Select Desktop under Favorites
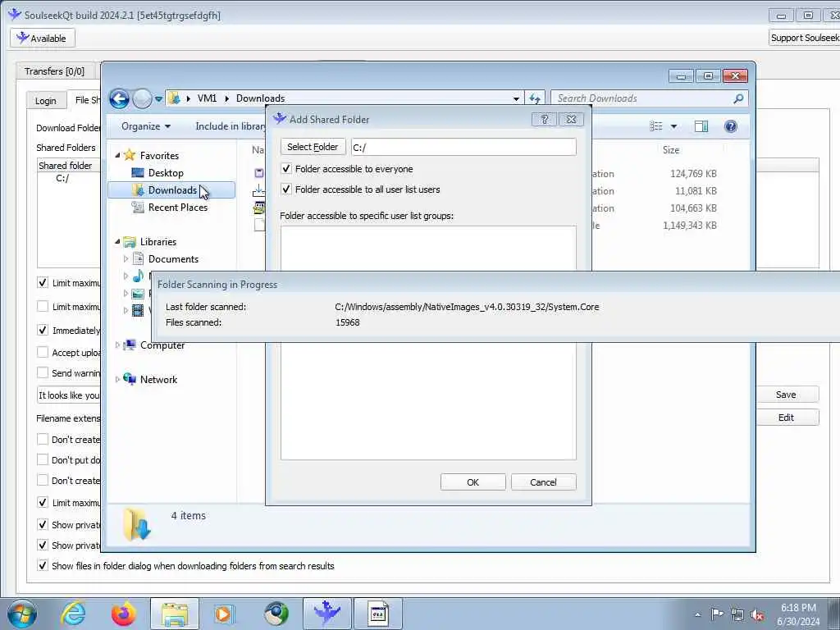The width and height of the screenshot is (840, 630). [166, 173]
